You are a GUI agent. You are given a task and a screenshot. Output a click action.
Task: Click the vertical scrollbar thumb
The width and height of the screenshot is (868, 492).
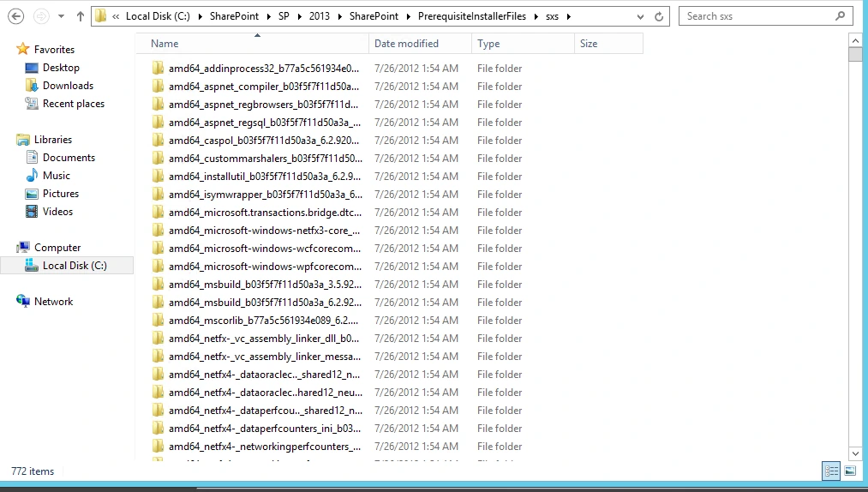point(855,54)
